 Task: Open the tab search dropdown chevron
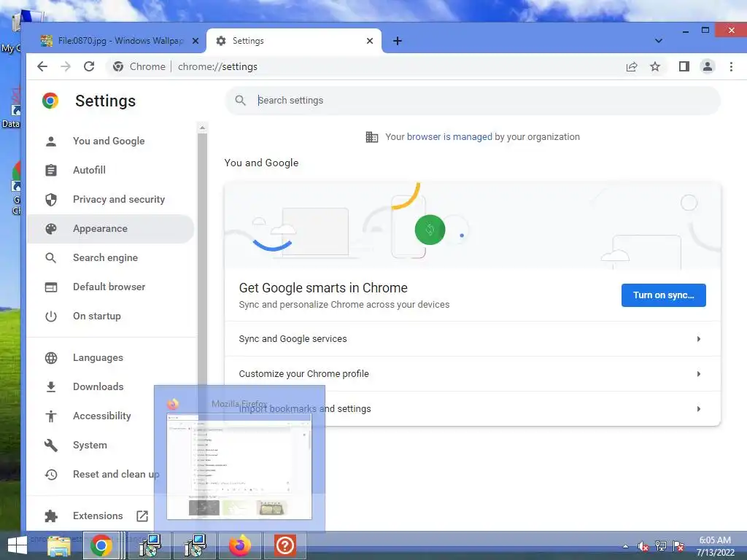[659, 41]
